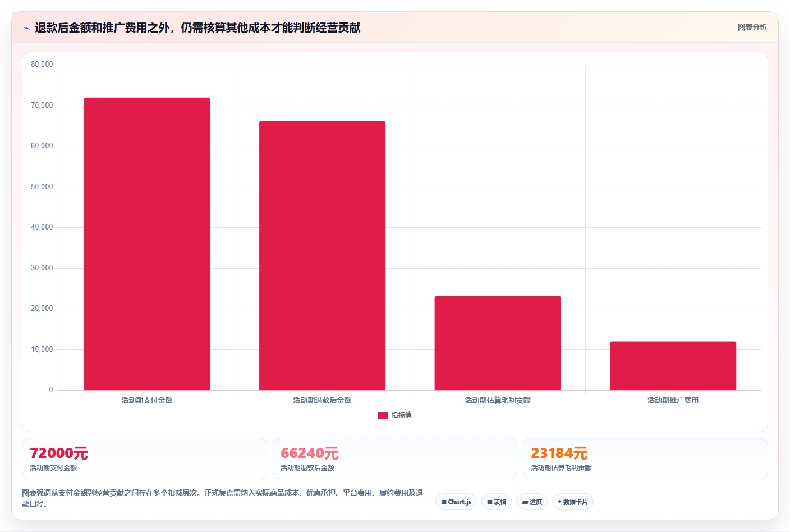This screenshot has height=532, width=790.
Task: Click the footer note starting with 图表强调从支付金额
Action: pyautogui.click(x=223, y=498)
